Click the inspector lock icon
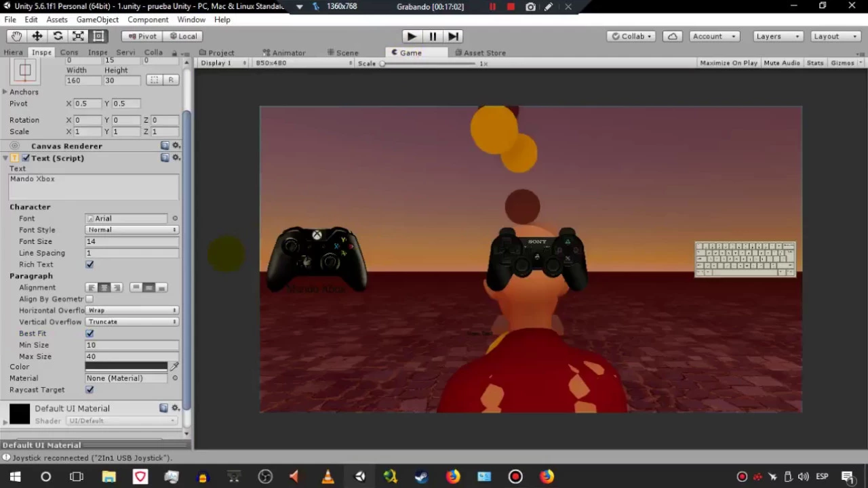Screen dimensions: 868x488 pos(174,53)
